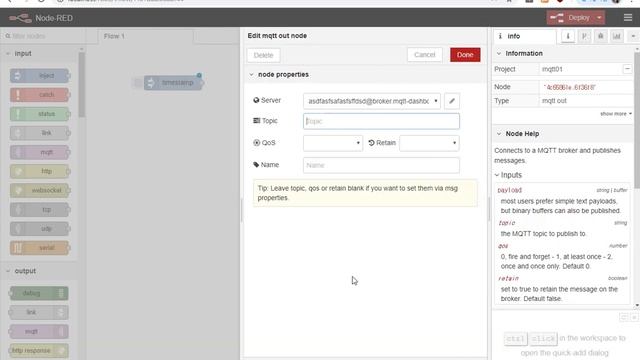Screen dimensions: 640x360
Task: Collapse the node properties section
Action: coord(251,75)
